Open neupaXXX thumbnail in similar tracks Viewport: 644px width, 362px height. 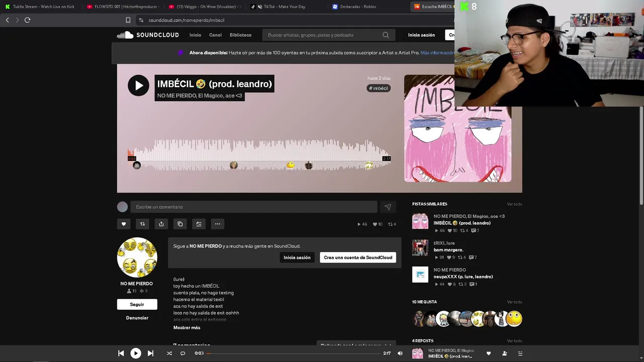(420, 275)
